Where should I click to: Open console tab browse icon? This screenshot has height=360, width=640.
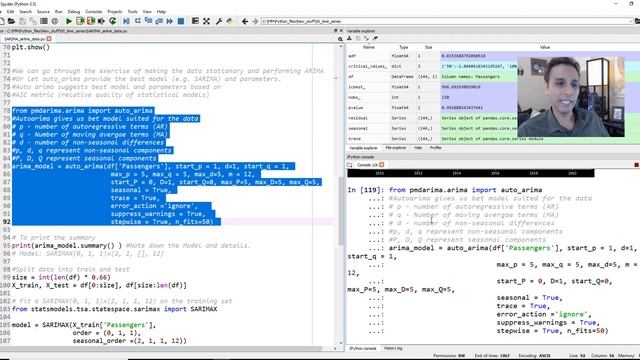[x=350, y=165]
